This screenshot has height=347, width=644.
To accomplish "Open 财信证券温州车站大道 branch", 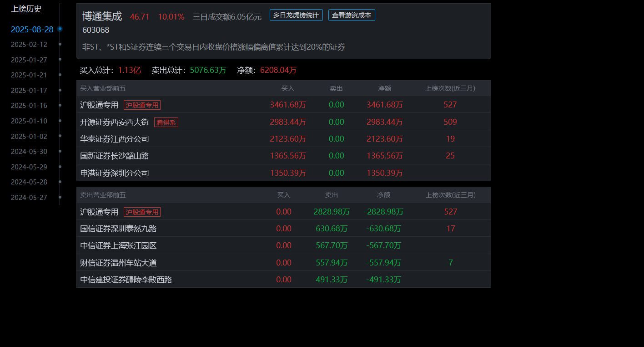I will pyautogui.click(x=118, y=263).
